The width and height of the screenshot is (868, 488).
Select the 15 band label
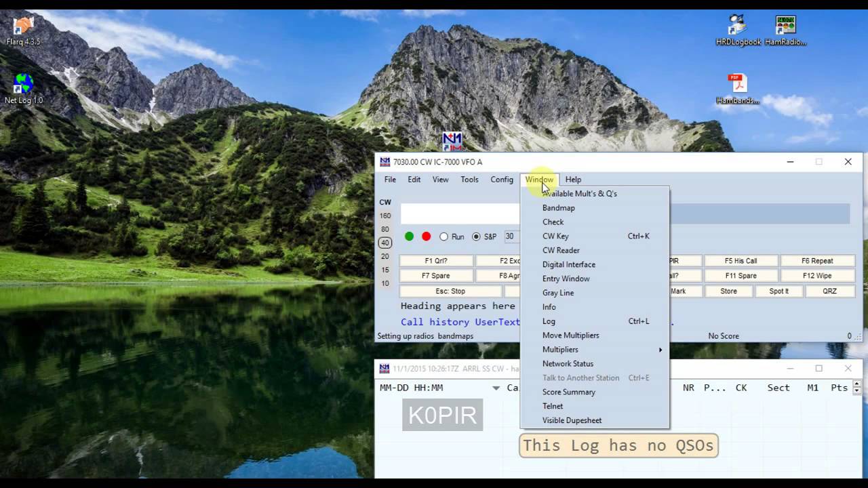385,270
